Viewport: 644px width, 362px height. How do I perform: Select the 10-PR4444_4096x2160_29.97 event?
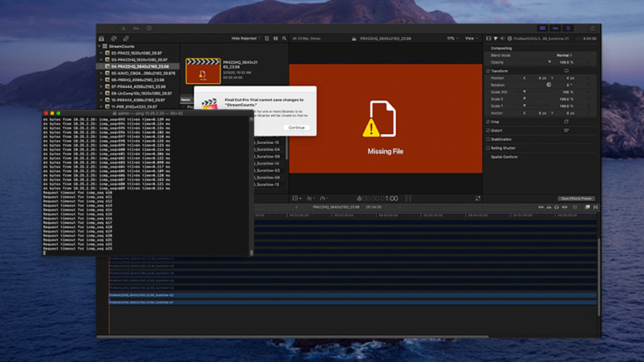(138, 100)
